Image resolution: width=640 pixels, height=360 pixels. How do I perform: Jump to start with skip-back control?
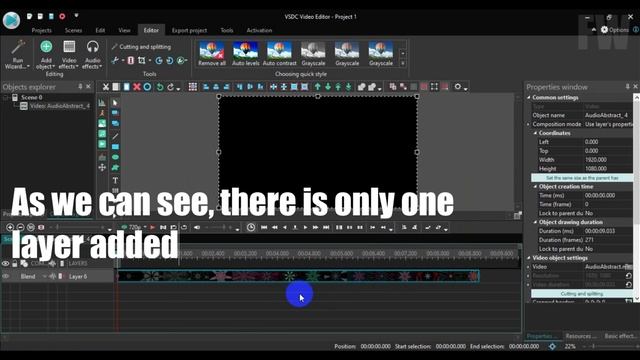click(x=264, y=227)
